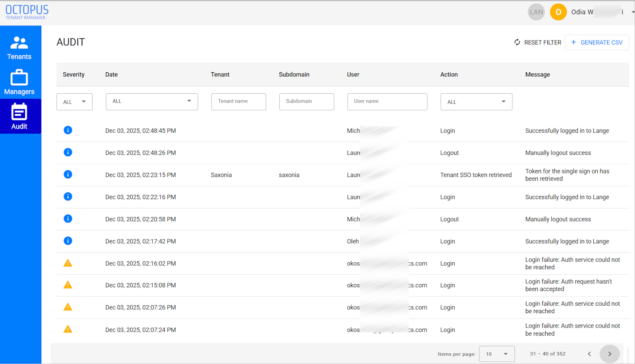Screen dimensions: 635x364
Task: Click info icon for 02:20:58 PM row
Action: click(x=68, y=219)
